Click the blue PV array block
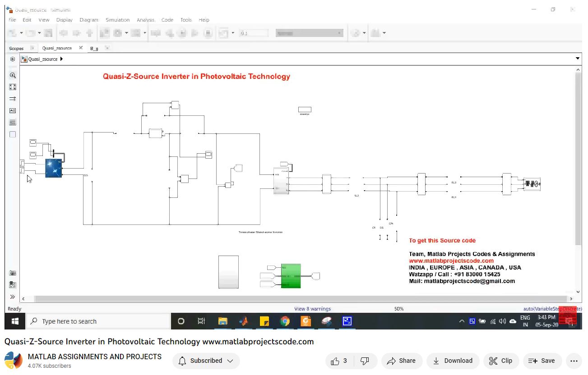This screenshot has width=588, height=375. tap(53, 168)
